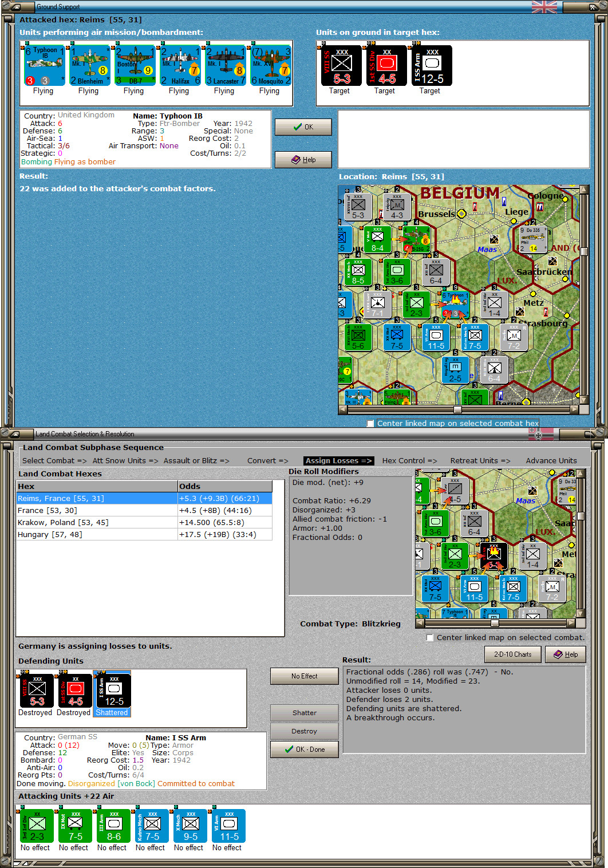
Task: Select the Typhoon IB air unit
Action: point(45,66)
